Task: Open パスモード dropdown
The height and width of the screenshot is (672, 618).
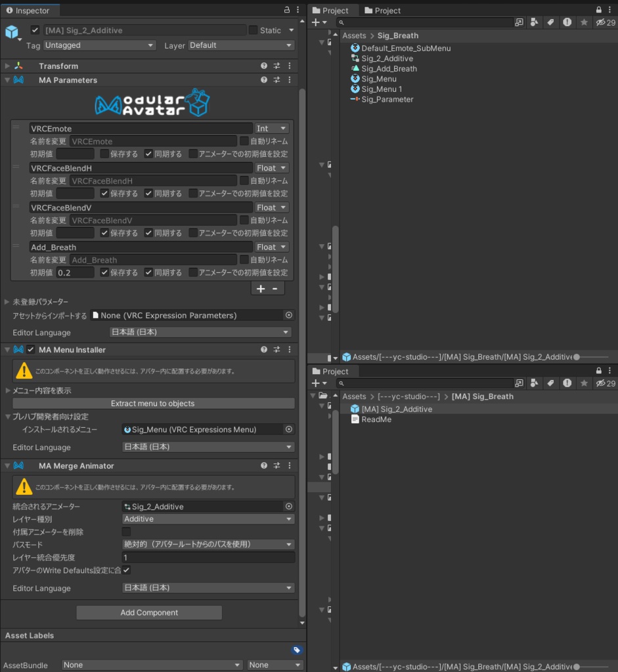Action: point(208,544)
